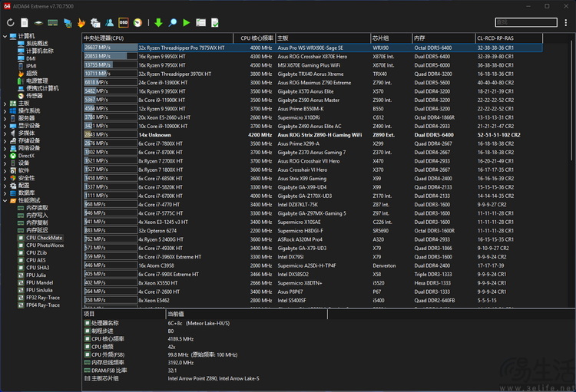Open the 内存复制 benchmark
This screenshot has width=576, height=392.
coord(37,222)
